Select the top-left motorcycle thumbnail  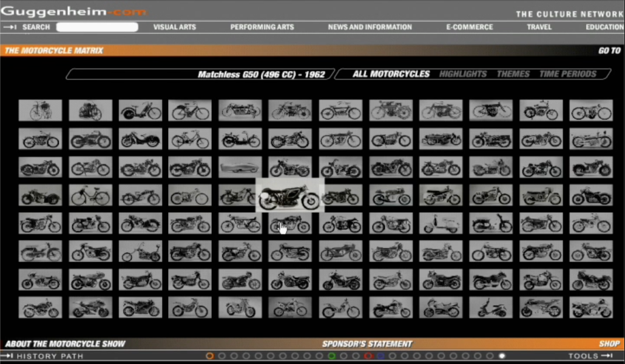click(40, 110)
